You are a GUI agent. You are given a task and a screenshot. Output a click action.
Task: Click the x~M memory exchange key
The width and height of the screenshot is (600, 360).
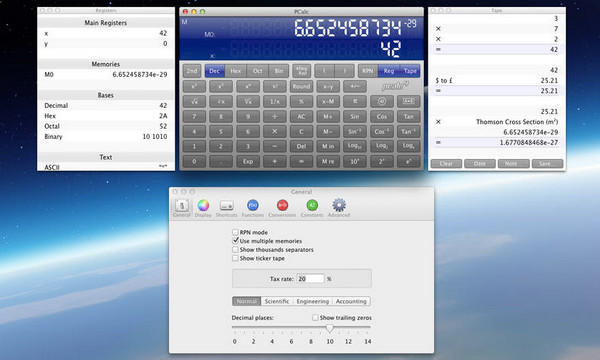click(328, 101)
